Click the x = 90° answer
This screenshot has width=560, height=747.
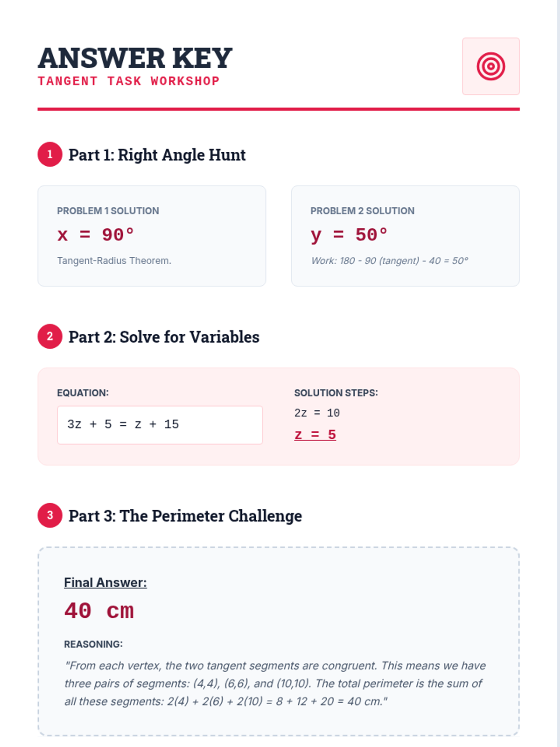click(96, 235)
